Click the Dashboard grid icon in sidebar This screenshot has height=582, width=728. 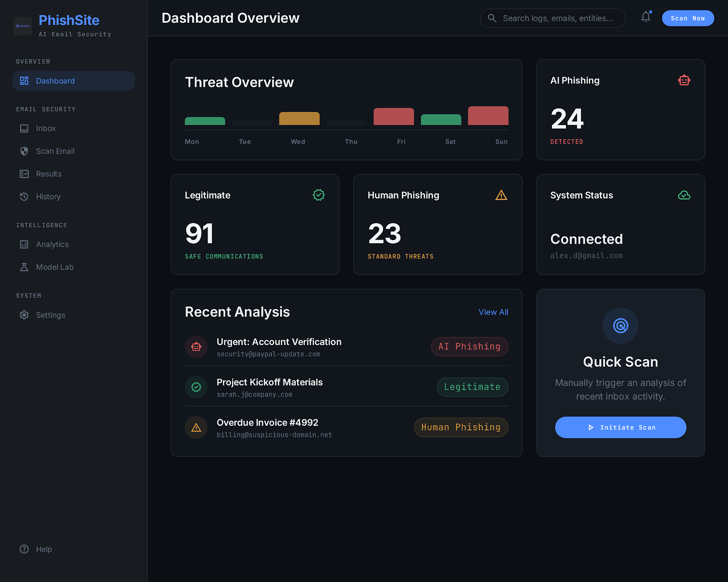24,81
